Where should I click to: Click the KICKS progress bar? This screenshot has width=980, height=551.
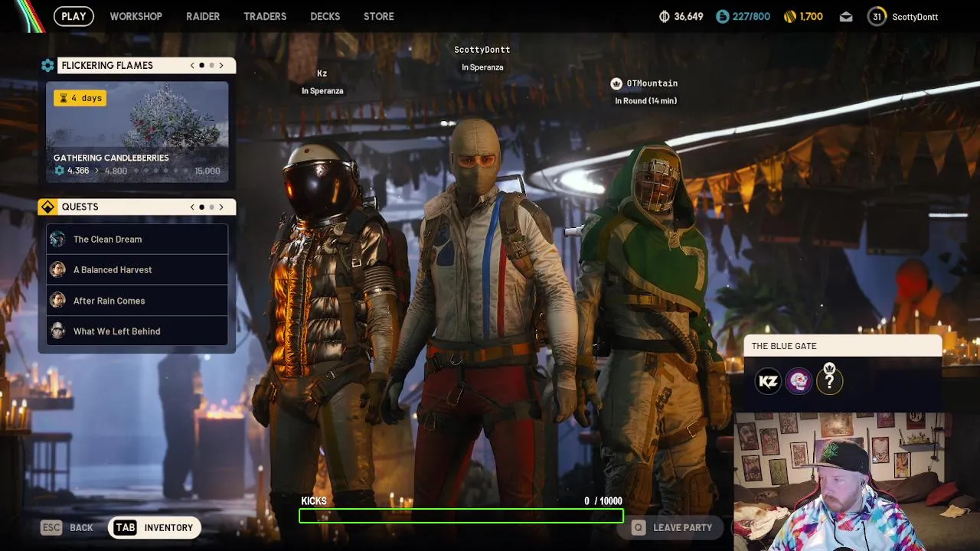pos(461,516)
